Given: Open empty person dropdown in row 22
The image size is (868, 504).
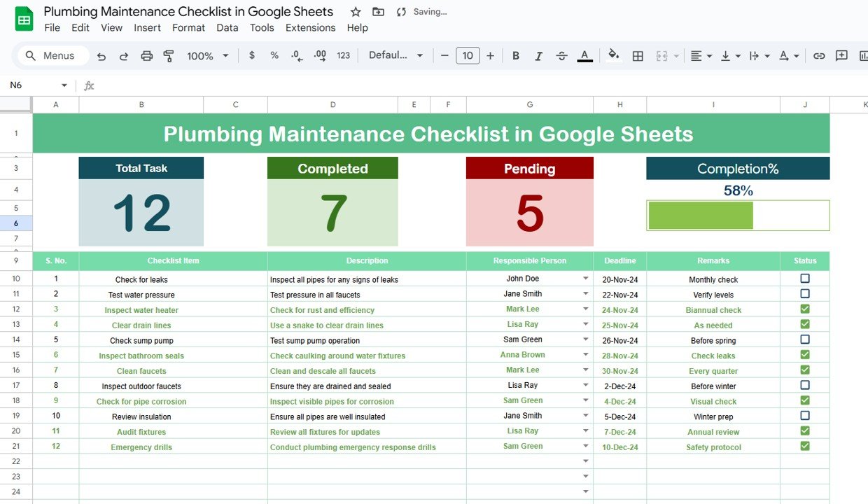Looking at the screenshot, I should coord(586,461).
